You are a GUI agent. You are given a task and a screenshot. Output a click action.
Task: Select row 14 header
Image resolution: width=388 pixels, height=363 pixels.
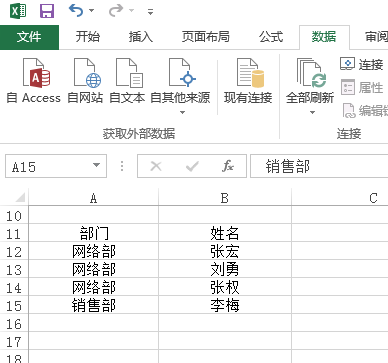(14, 288)
